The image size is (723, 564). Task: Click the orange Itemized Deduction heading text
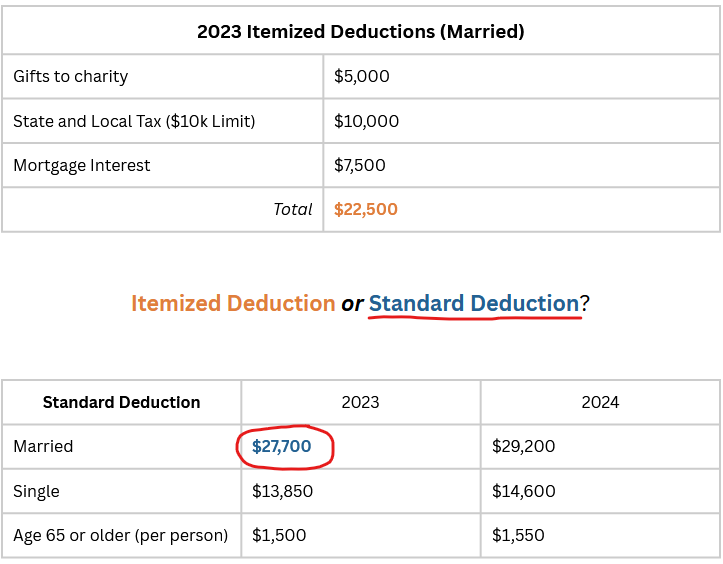pos(233,303)
